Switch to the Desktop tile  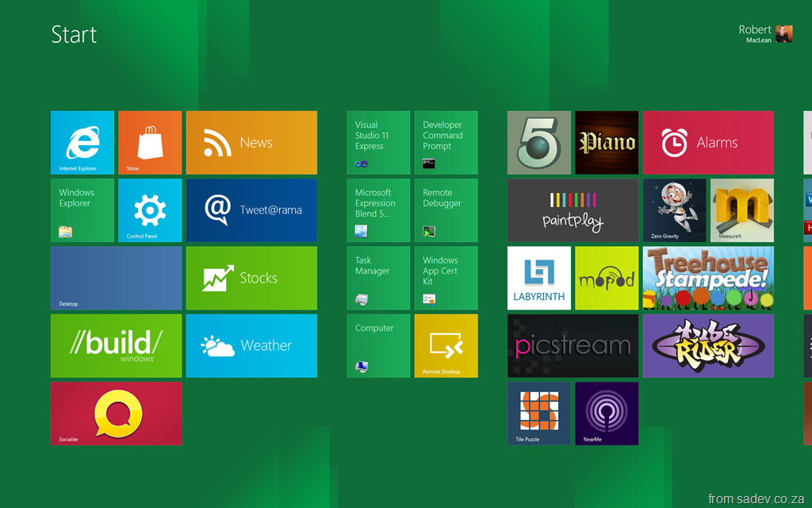coord(117,279)
